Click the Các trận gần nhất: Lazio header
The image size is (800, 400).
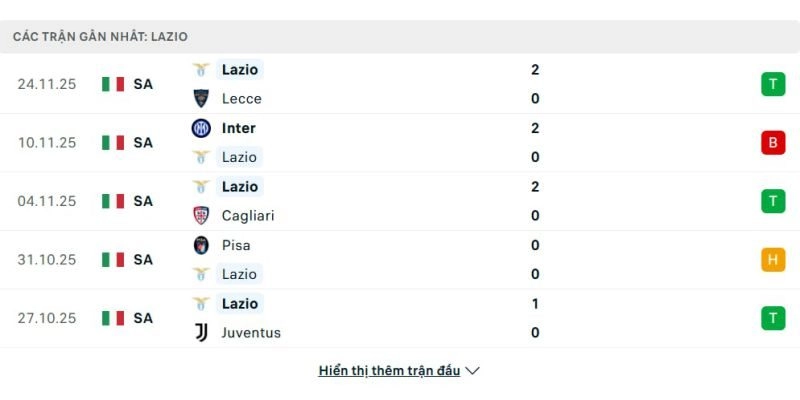[100, 36]
